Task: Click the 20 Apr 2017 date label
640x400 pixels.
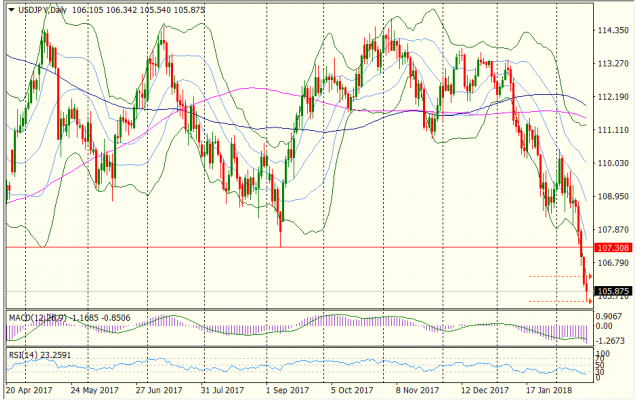Action: tap(28, 389)
